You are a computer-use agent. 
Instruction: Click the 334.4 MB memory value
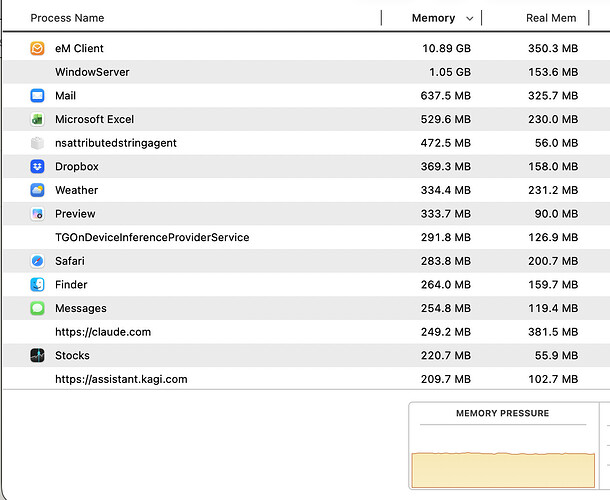(x=446, y=190)
